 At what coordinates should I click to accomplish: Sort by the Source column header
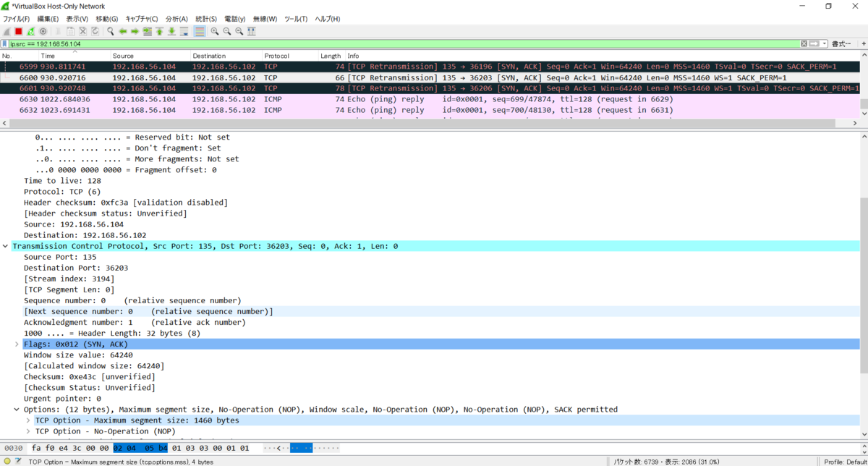150,56
